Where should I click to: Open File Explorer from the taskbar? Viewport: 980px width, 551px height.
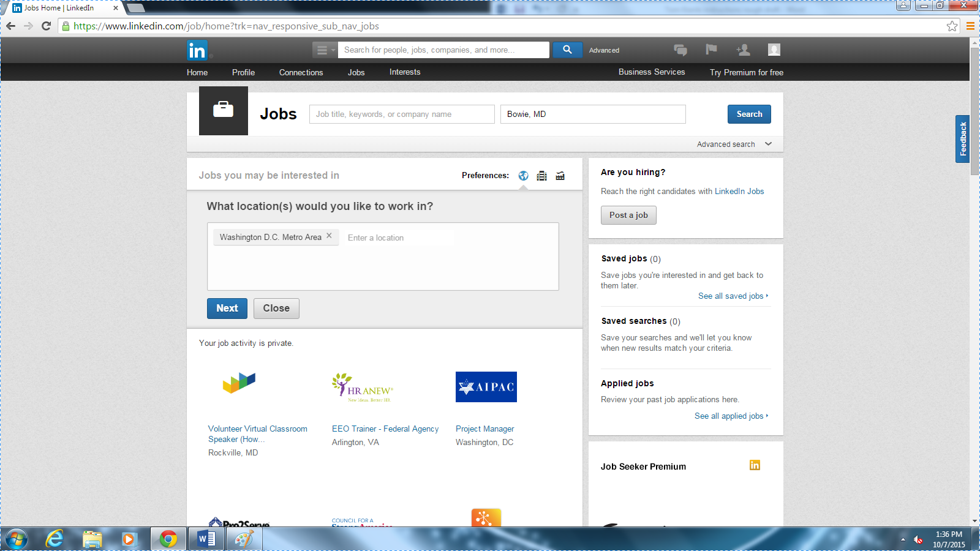coord(92,539)
